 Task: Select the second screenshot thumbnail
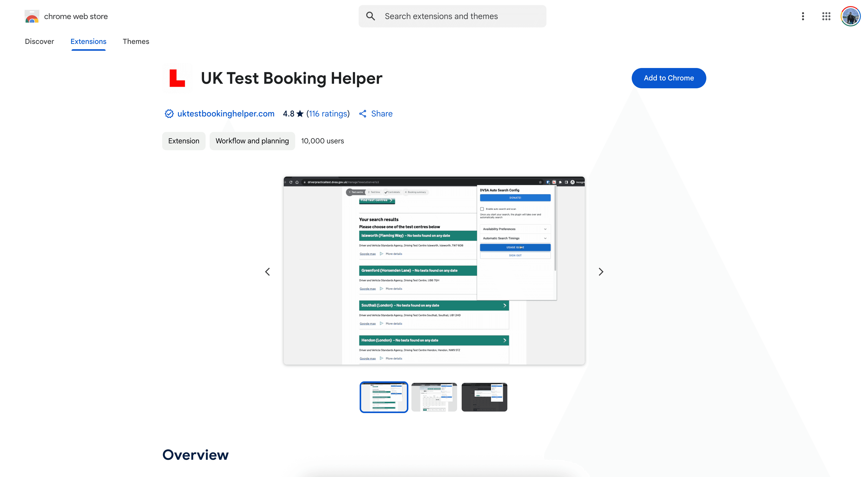[x=434, y=397]
